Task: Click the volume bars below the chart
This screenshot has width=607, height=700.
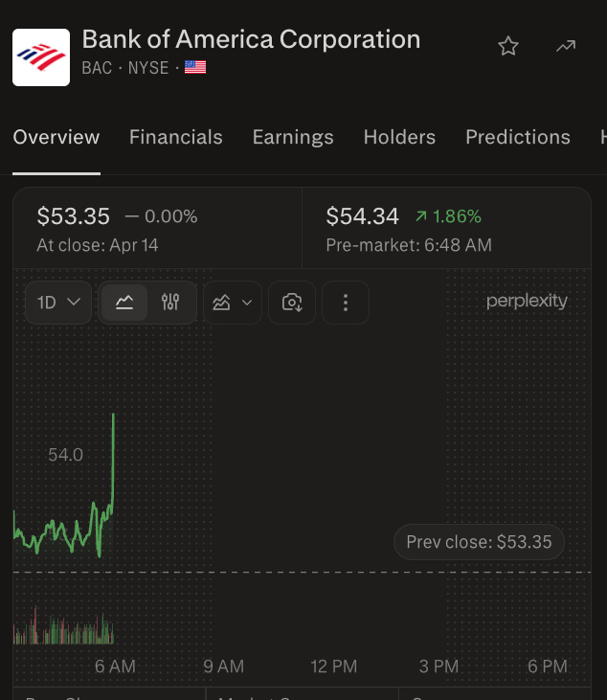Action: 63,627
